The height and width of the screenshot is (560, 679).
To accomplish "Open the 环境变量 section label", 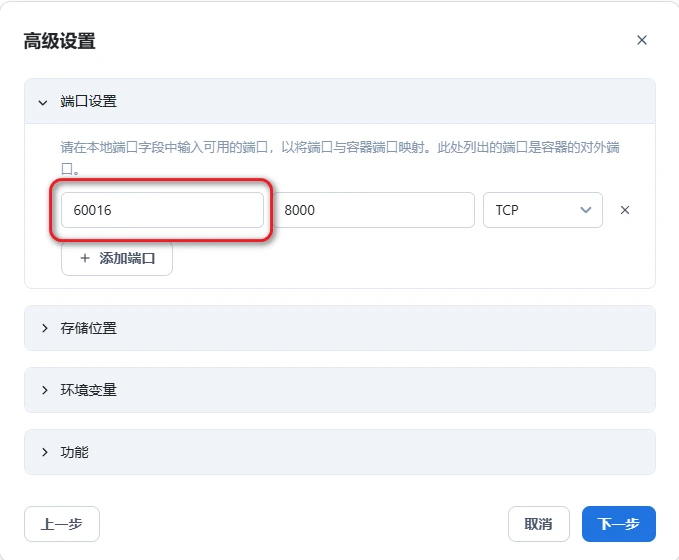I will click(88, 390).
